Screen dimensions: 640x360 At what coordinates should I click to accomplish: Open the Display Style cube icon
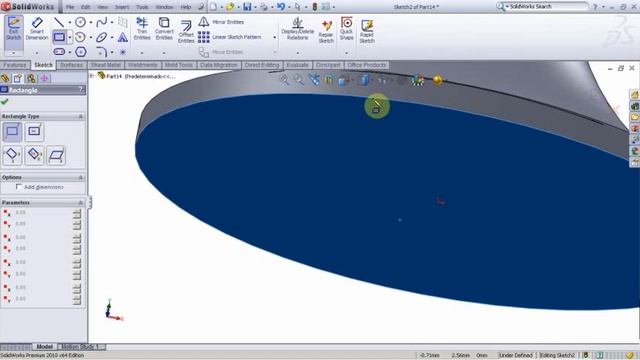364,80
